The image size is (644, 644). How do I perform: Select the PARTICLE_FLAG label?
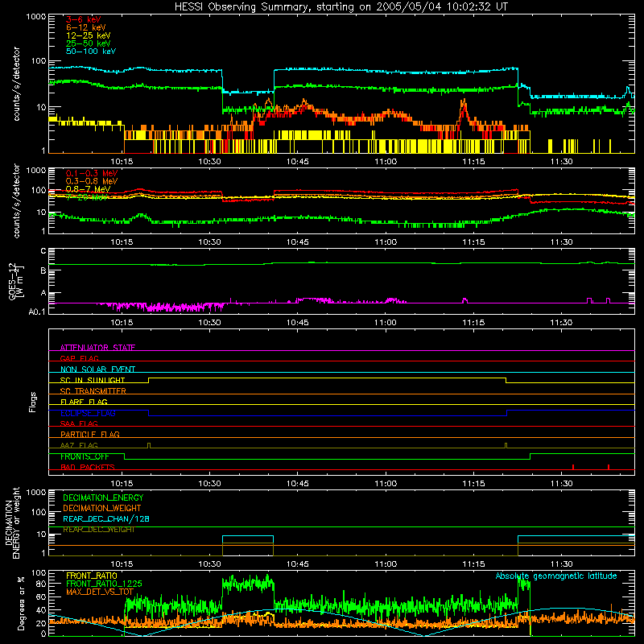pyautogui.click(x=90, y=434)
